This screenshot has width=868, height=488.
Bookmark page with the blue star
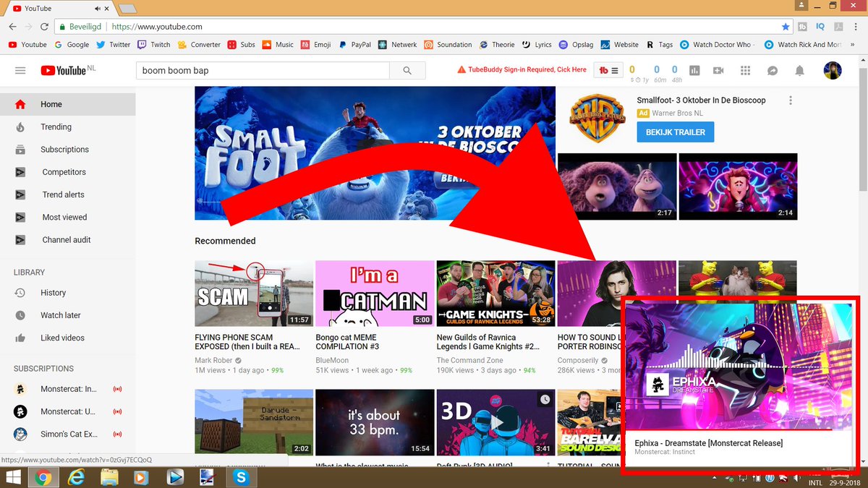[x=786, y=27]
